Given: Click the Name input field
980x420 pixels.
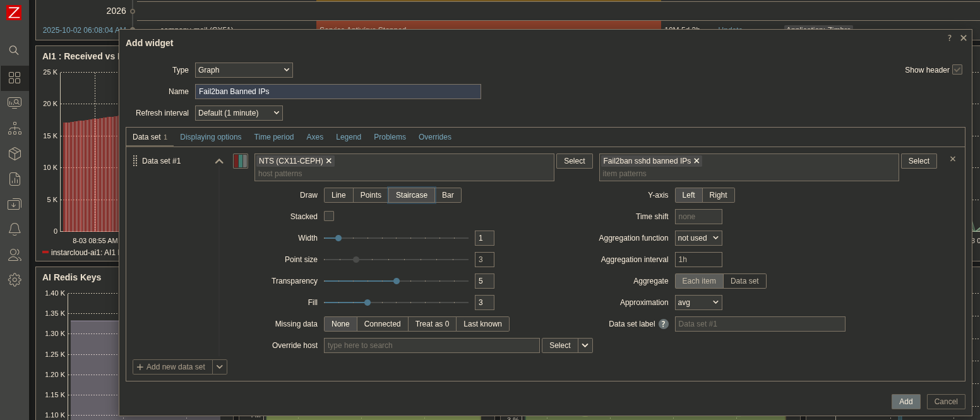Looking at the screenshot, I should pos(338,92).
